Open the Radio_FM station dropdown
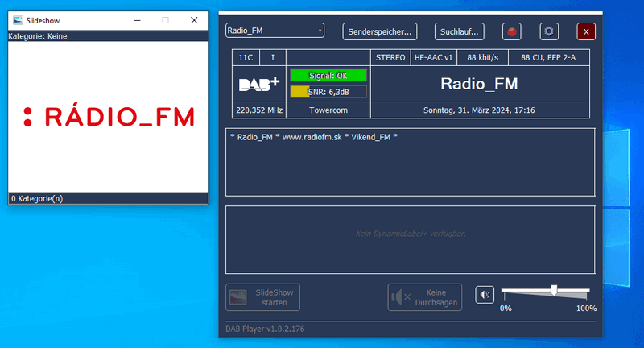 click(275, 31)
